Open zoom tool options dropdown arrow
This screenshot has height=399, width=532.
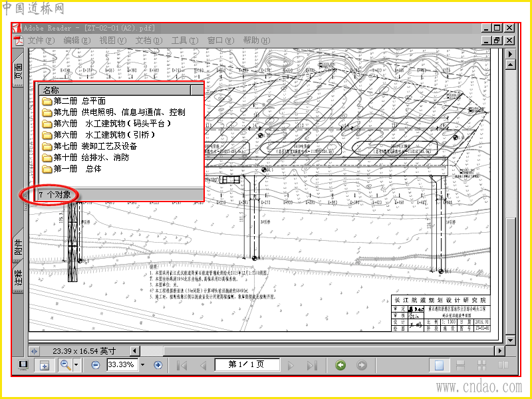coord(76,365)
